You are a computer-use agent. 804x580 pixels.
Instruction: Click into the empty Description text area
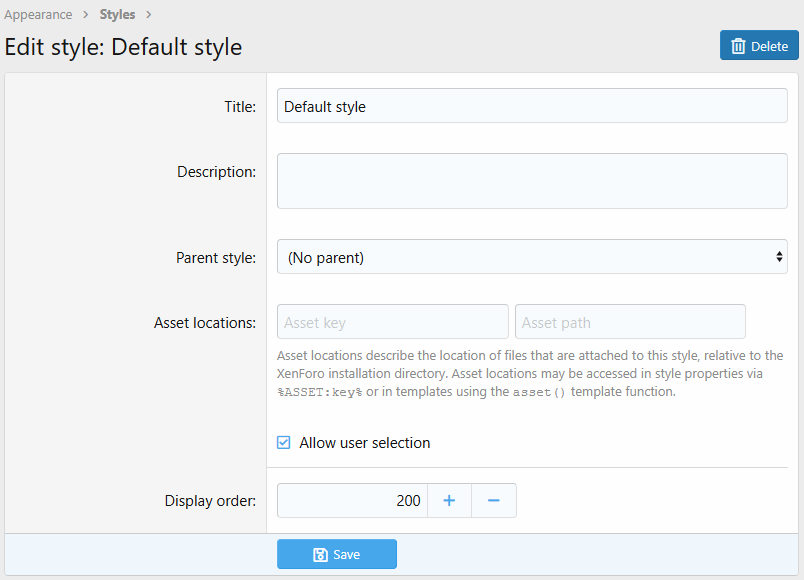point(531,181)
